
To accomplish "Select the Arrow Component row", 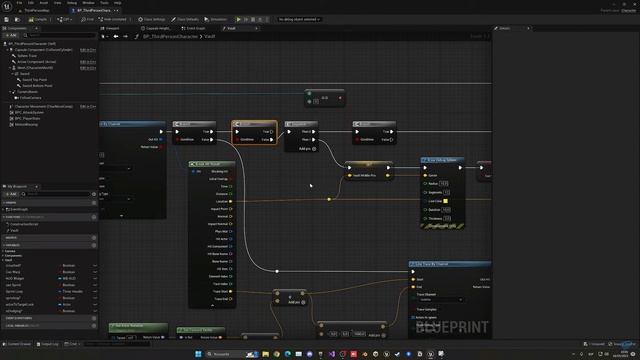I will 36,62.
